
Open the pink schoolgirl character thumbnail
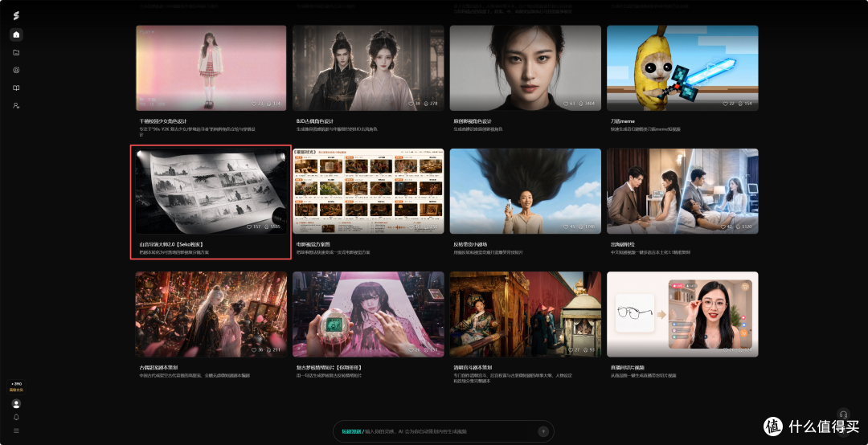pos(211,68)
